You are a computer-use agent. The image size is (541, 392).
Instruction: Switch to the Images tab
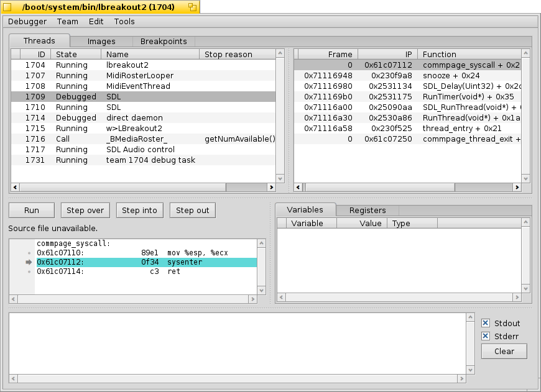click(102, 41)
